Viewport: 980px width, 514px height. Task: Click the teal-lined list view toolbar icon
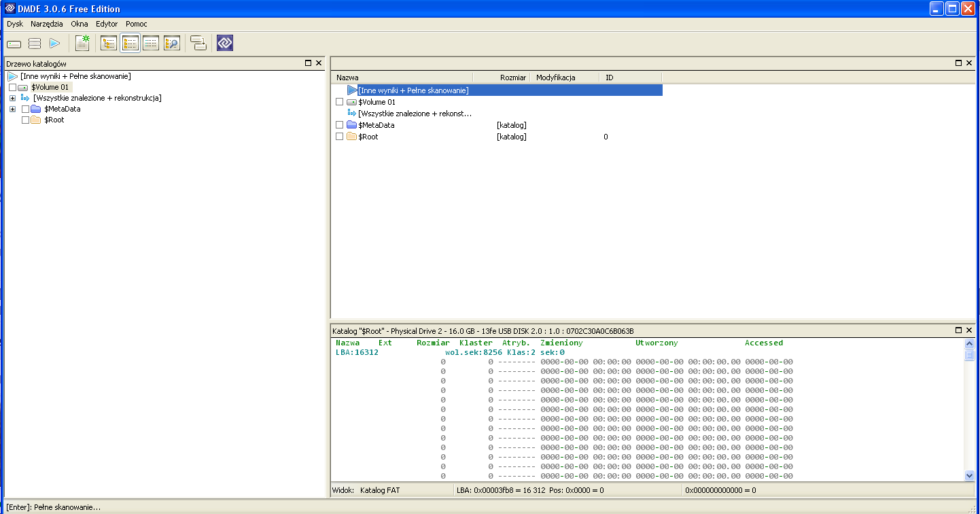click(151, 44)
